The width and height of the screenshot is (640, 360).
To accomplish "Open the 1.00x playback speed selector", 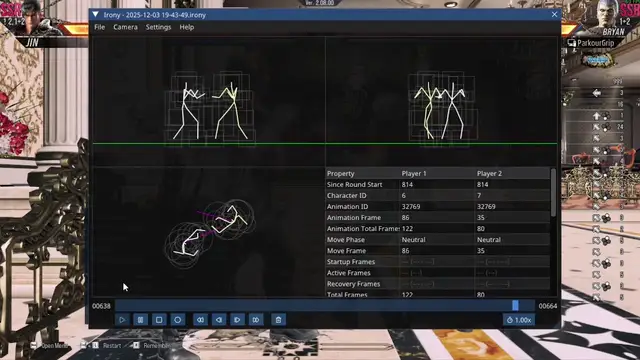I will click(x=519, y=320).
